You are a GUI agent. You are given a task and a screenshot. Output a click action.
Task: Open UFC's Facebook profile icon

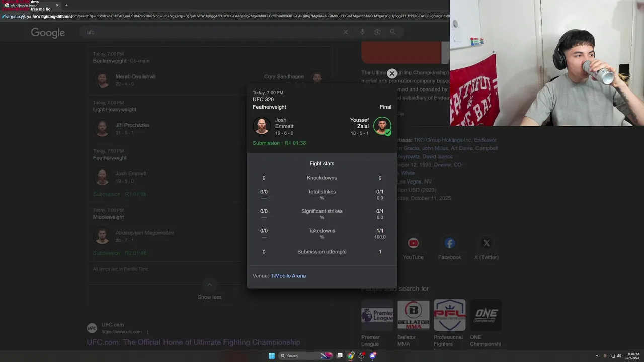click(450, 243)
